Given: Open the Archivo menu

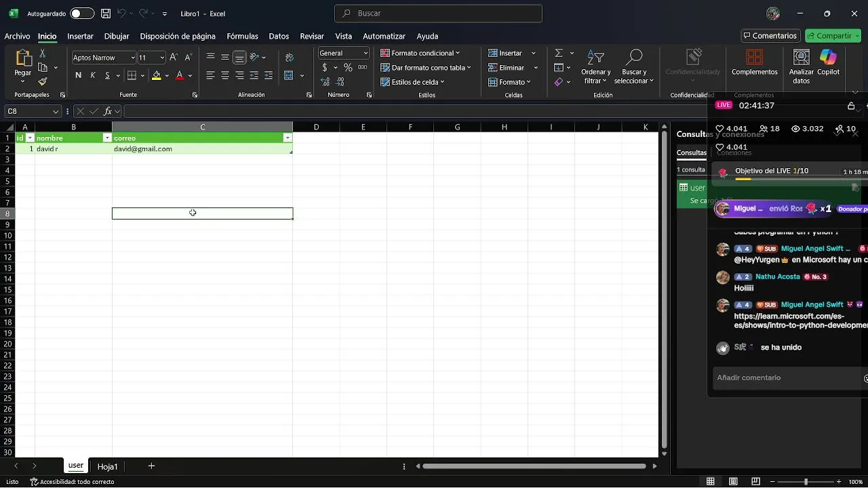Looking at the screenshot, I should [x=17, y=36].
